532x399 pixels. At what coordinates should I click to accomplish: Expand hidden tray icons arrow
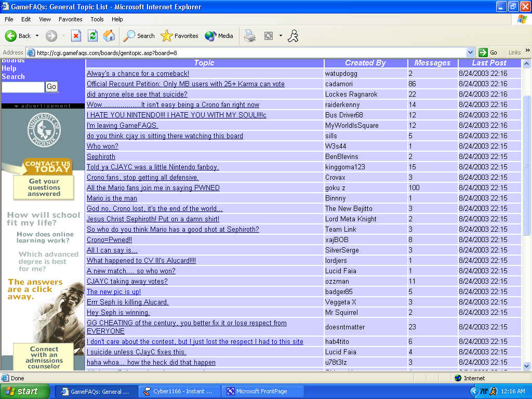[x=474, y=392]
